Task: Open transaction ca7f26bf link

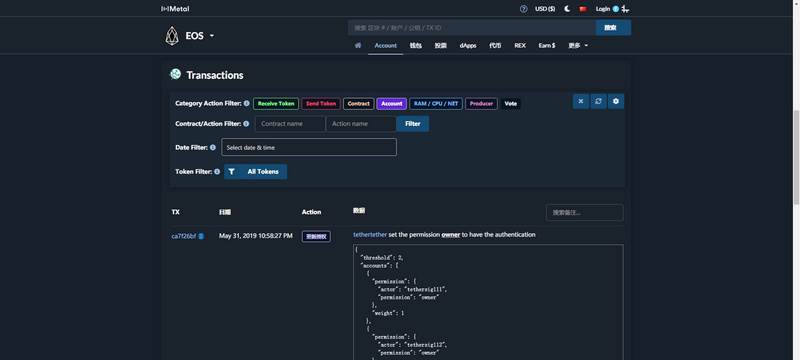Action: click(x=184, y=236)
